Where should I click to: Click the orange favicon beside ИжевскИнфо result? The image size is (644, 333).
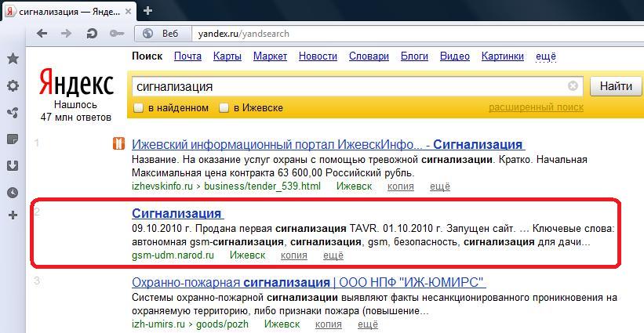[118, 143]
